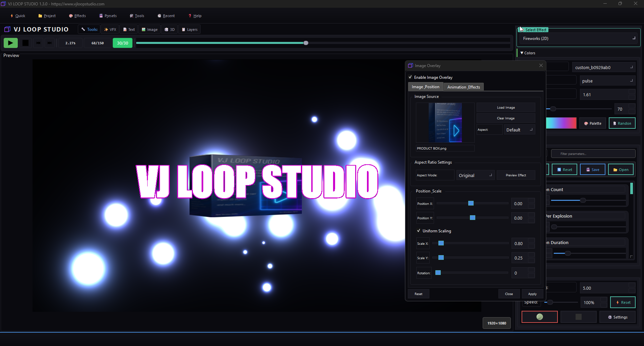The height and width of the screenshot is (346, 644).
Task: Select the Image tool in the toolbar
Action: click(x=150, y=29)
